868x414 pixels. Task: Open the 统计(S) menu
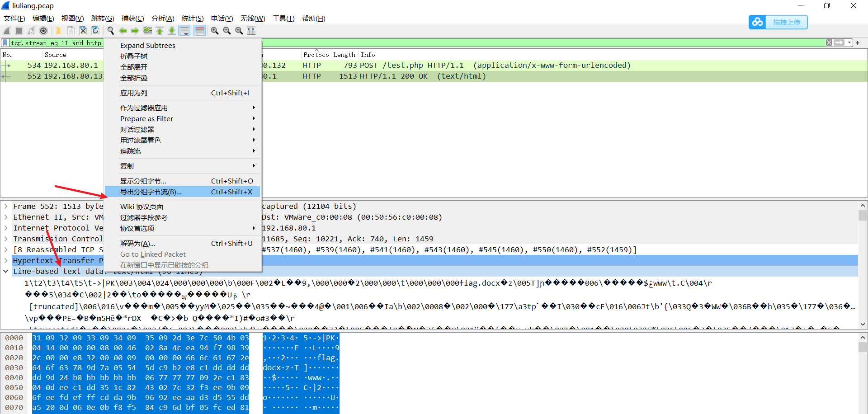tap(192, 19)
